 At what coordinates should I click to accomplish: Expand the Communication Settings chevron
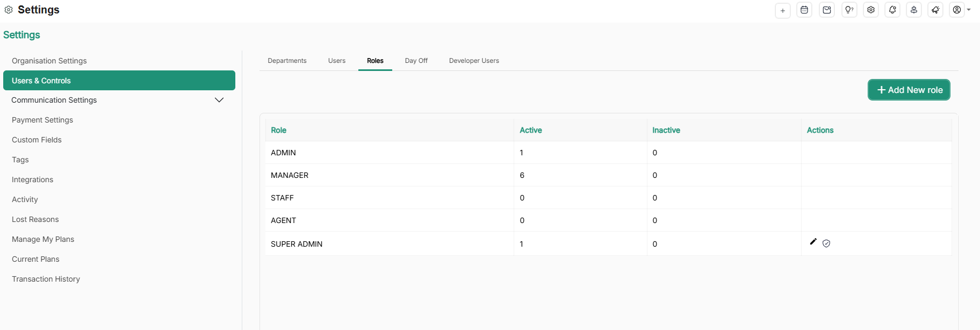(219, 100)
